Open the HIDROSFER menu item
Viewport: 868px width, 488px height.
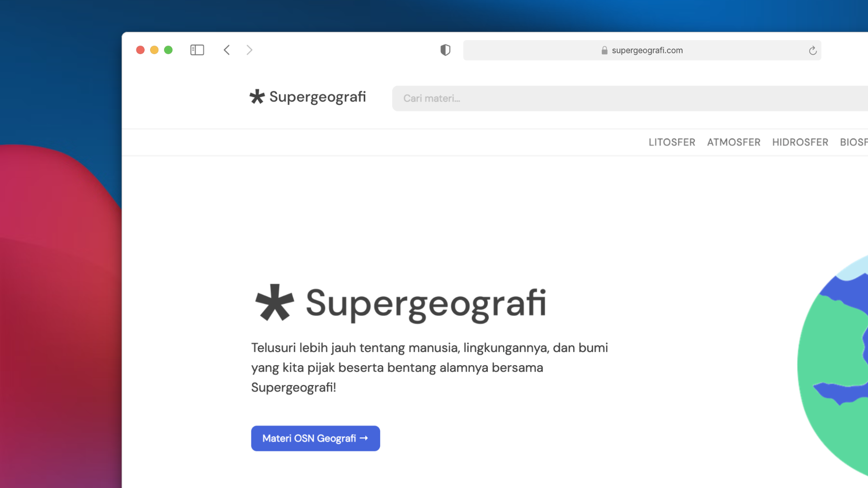click(800, 142)
